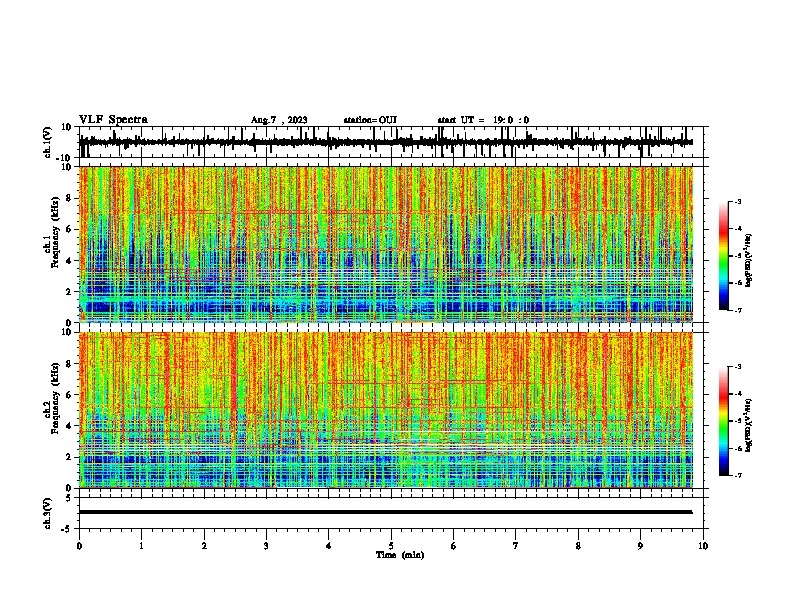Click the "VLF Spectra" plot title
Screen dimensions: 792x612
113,120
